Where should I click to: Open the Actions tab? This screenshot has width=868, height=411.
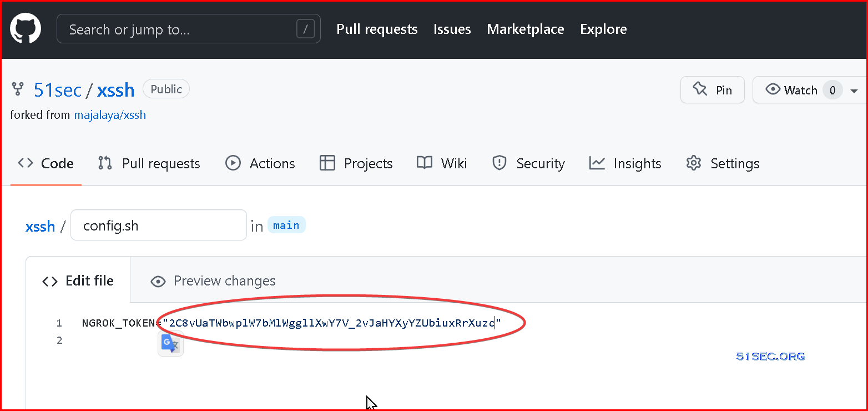(x=260, y=163)
